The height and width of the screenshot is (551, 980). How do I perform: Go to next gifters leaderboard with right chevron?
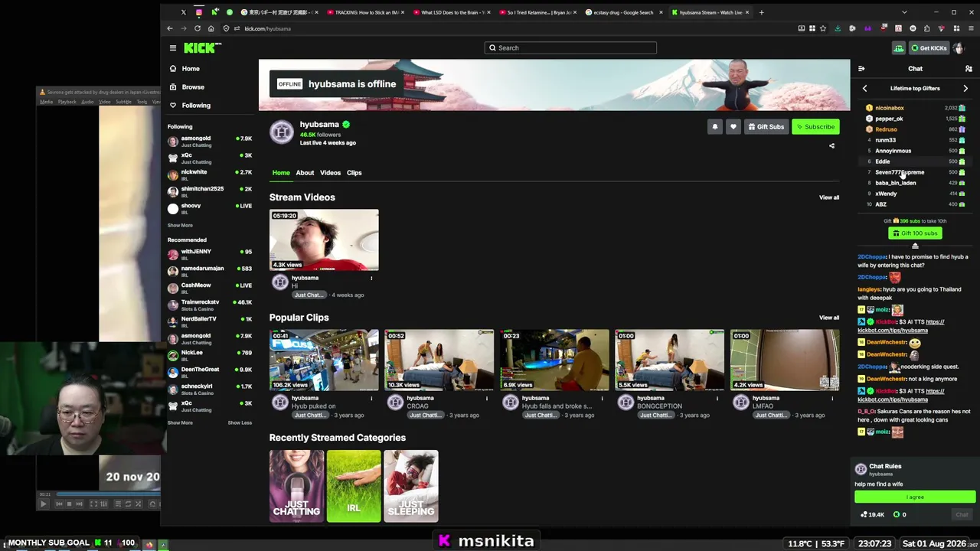(965, 89)
